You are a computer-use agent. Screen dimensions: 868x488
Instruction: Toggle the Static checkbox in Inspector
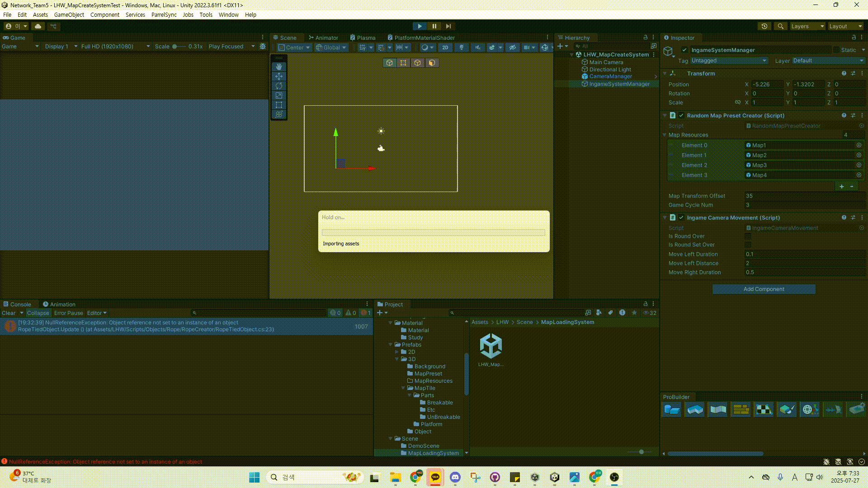[836, 50]
